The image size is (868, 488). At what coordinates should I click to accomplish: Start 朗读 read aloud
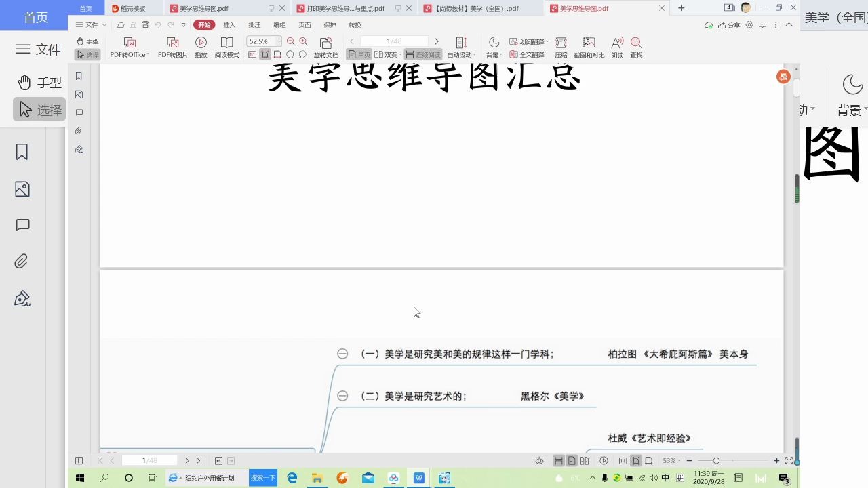click(617, 47)
